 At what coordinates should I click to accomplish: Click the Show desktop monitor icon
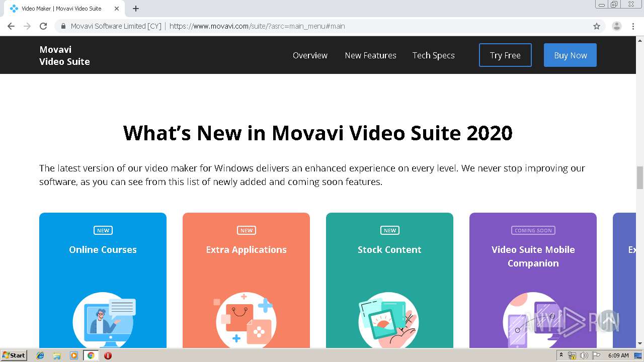pyautogui.click(x=637, y=355)
